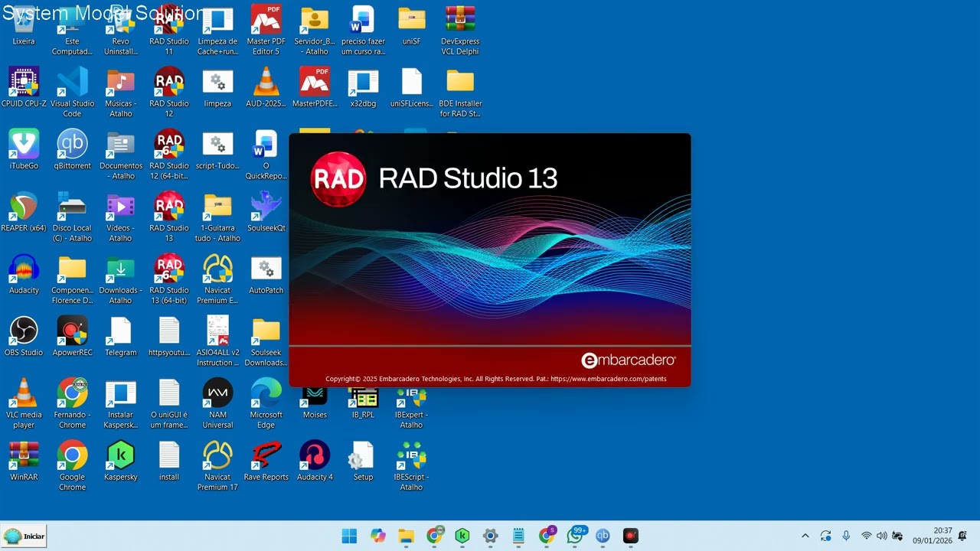Open the Este Computador desktop shortcut

[72, 31]
